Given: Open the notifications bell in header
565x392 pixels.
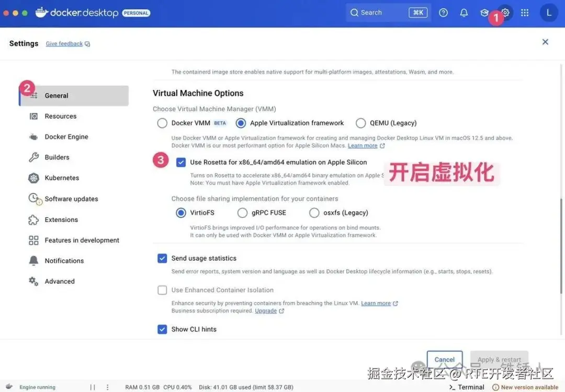Looking at the screenshot, I should 464,13.
